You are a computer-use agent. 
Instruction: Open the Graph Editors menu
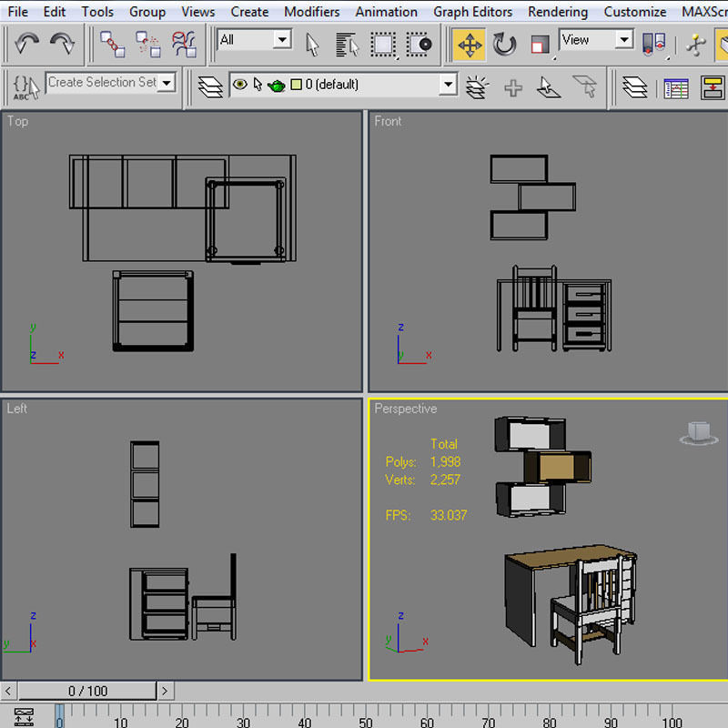tap(473, 12)
